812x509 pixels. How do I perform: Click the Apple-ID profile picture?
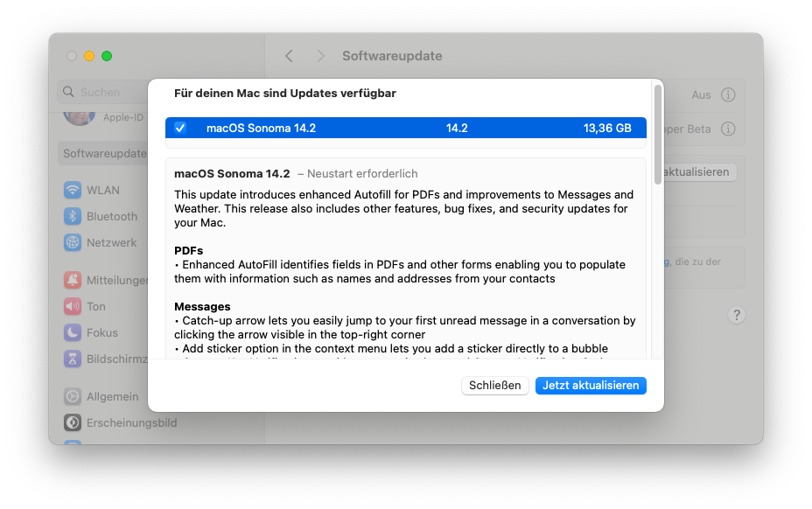(x=80, y=118)
